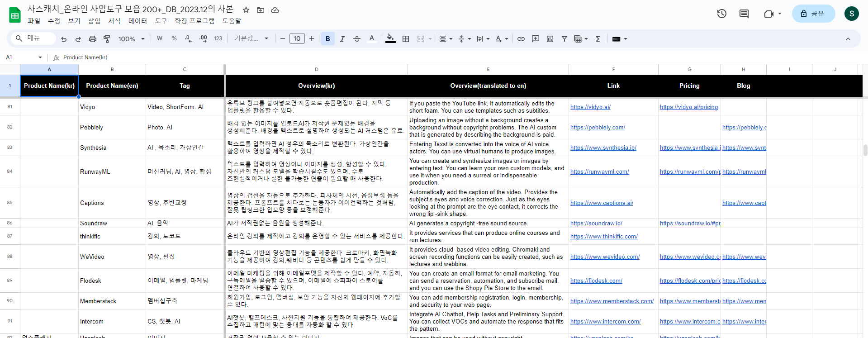This screenshot has height=338, width=868.
Task: Select the RunwayML cell
Action: (x=112, y=172)
